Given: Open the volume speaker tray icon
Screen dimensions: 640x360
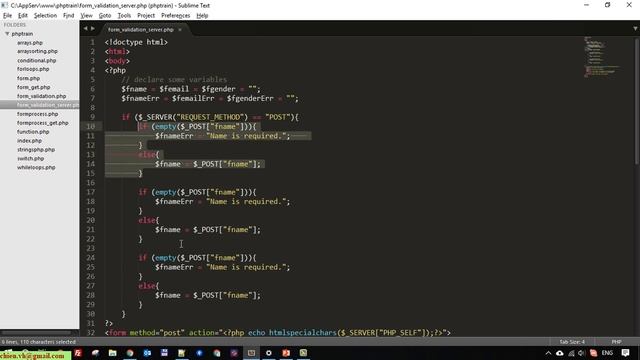Looking at the screenshot, I should coord(582,353).
